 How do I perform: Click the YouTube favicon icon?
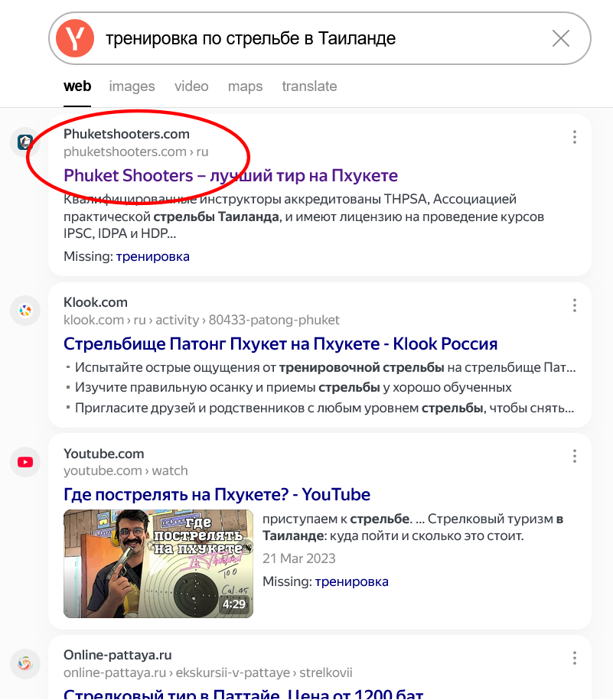click(x=25, y=462)
